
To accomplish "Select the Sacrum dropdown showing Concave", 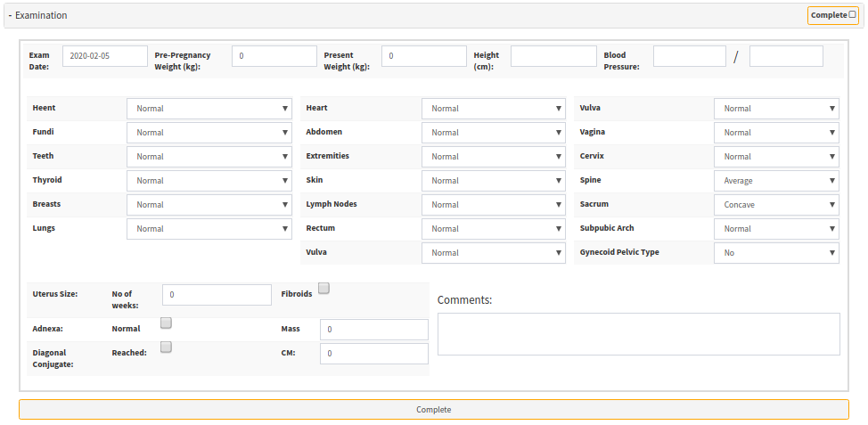I will [x=775, y=205].
